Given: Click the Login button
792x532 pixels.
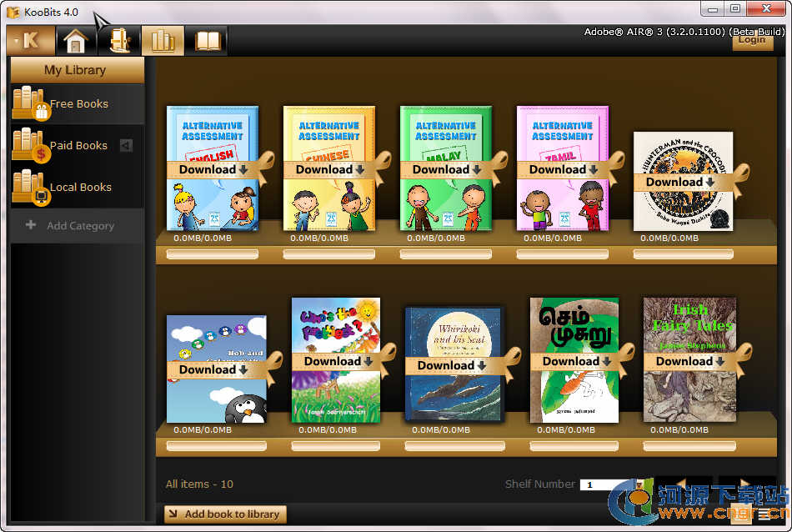Looking at the screenshot, I should pos(751,40).
